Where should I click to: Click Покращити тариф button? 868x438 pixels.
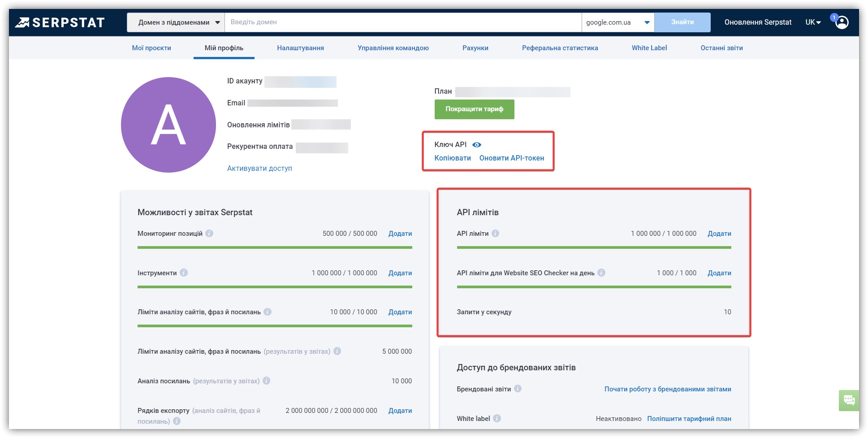click(x=474, y=109)
